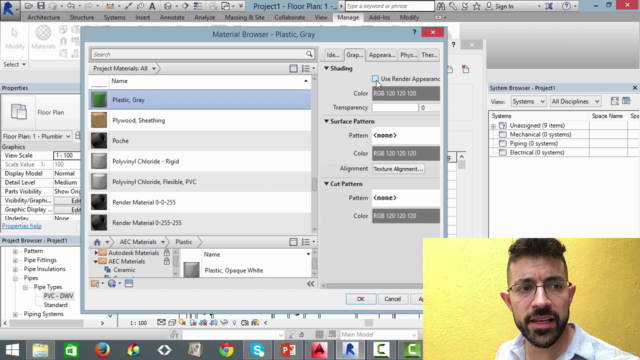
Task: Open the All Disciplines dropdown
Action: point(575,101)
